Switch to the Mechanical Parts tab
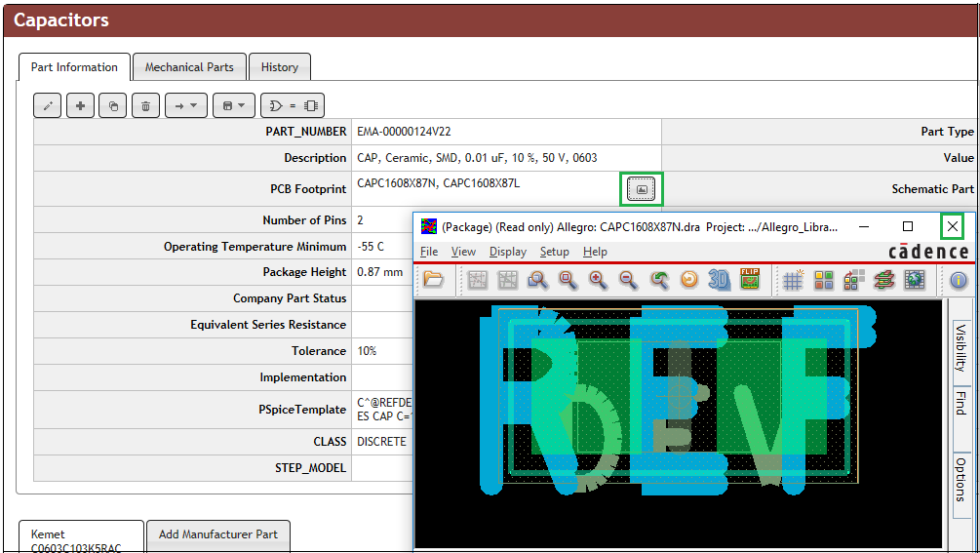The image size is (980, 553). pyautogui.click(x=189, y=67)
